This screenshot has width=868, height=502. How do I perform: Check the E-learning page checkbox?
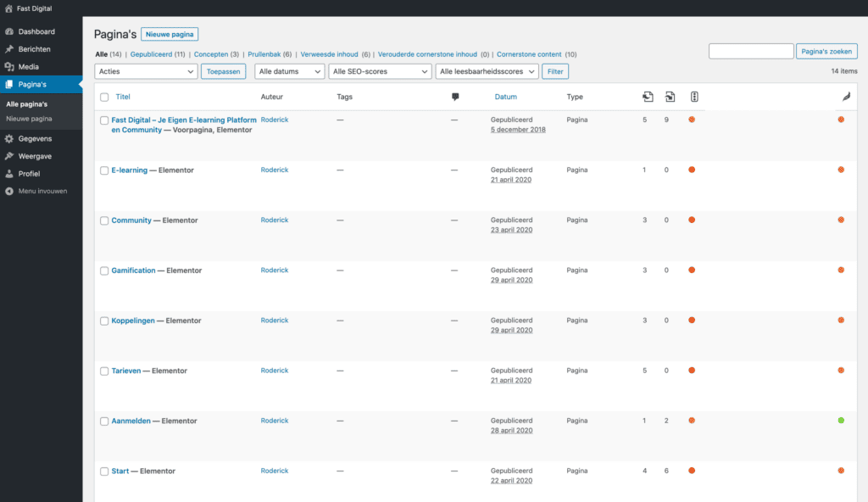pos(104,170)
